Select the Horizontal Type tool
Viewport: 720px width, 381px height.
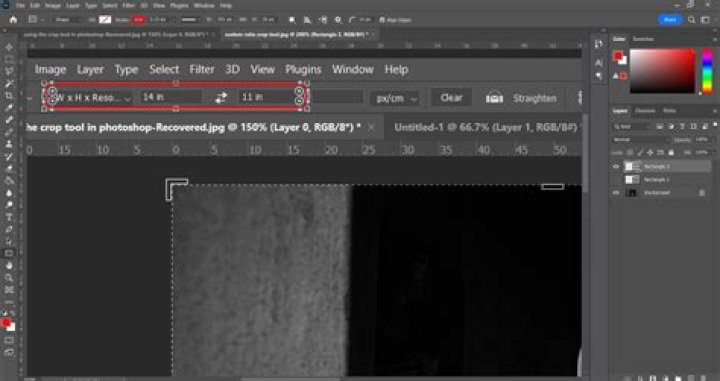pyautogui.click(x=9, y=217)
